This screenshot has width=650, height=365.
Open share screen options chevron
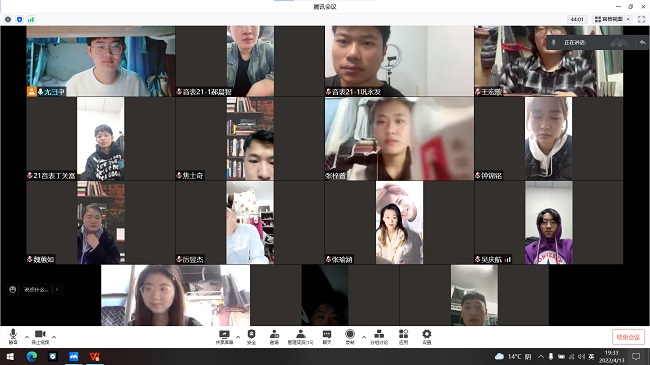[238, 337]
